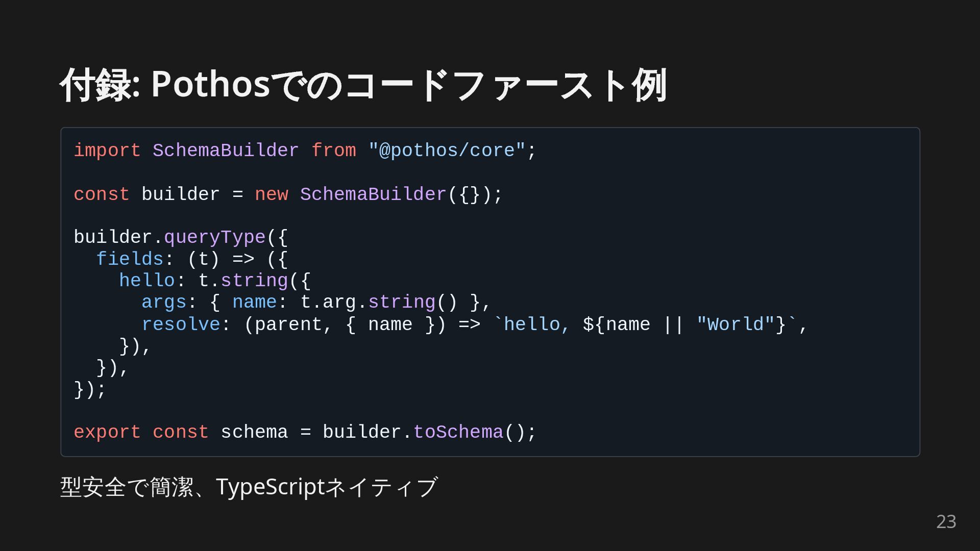Click the "new" keyword before SchemaBuilder
Screen dimensions: 980x551
(x=271, y=194)
